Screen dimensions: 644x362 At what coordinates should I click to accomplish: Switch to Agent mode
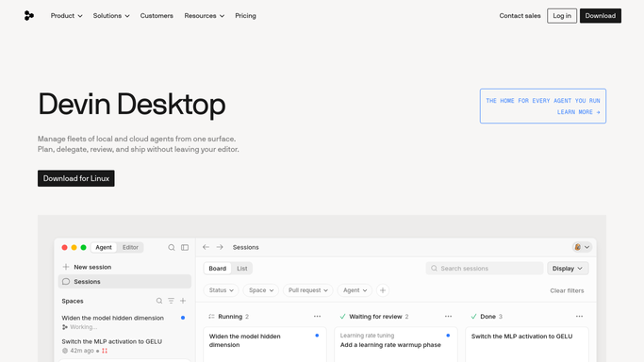click(104, 248)
